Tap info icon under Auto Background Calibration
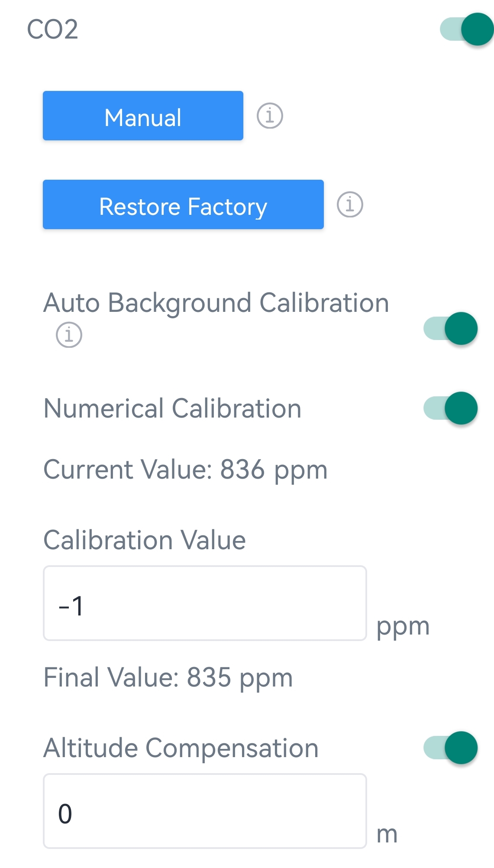Viewport: 494px width, 868px height. [69, 335]
